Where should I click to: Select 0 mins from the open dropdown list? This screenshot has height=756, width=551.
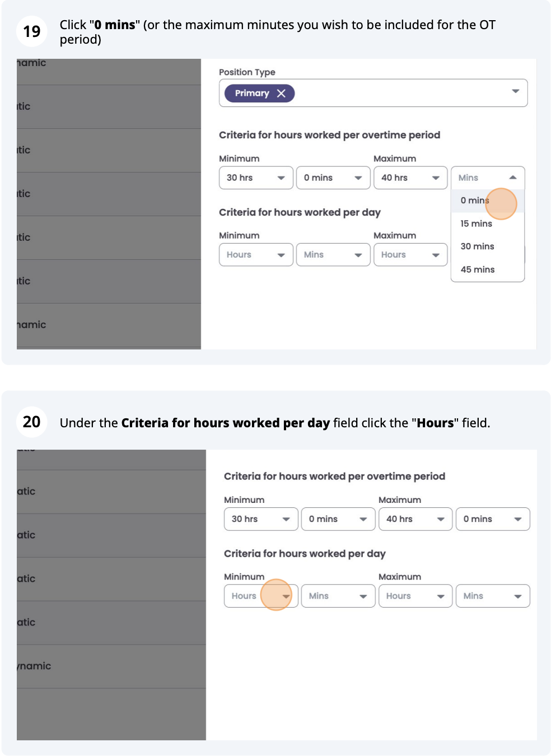click(474, 200)
